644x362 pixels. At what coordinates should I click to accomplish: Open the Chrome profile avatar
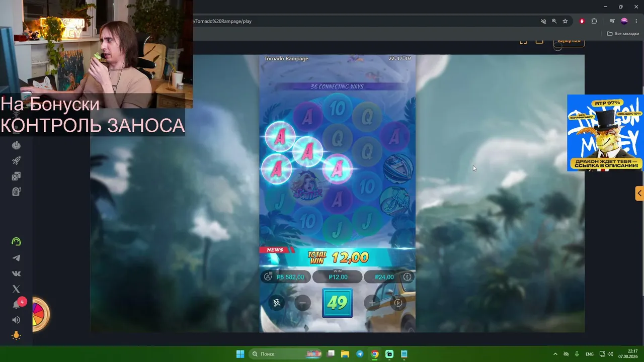624,21
